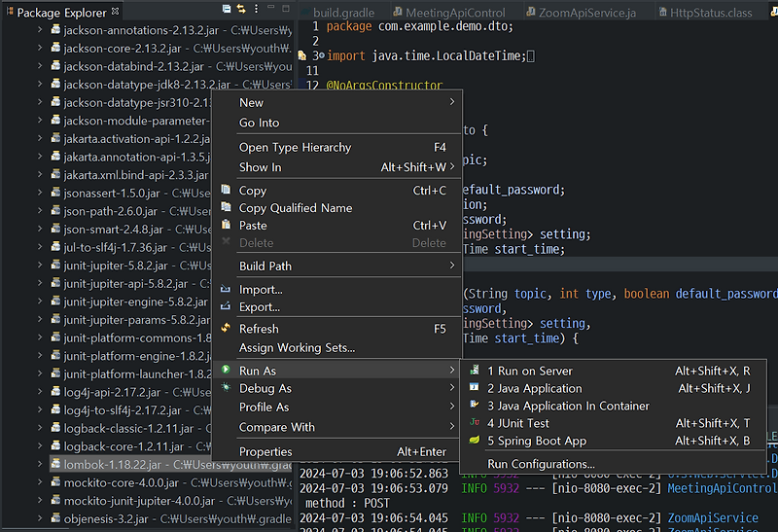Click the Collapse All icon in Package Explorer
778x532 pixels.
226,9
